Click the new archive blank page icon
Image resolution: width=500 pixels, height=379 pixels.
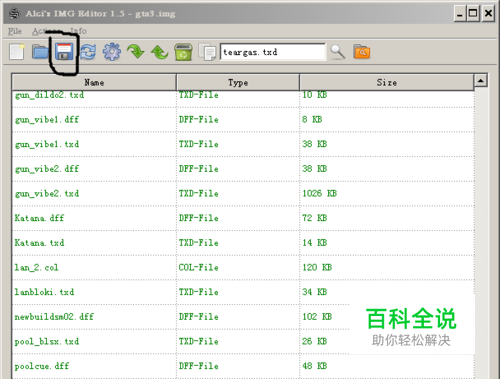pyautogui.click(x=17, y=52)
